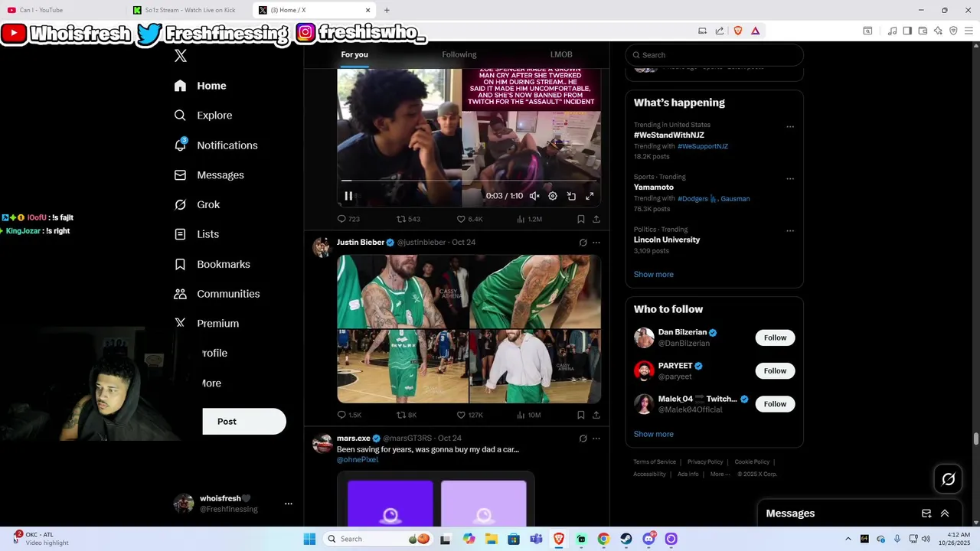Click the X search field
This screenshot has width=980, height=551.
click(x=714, y=55)
